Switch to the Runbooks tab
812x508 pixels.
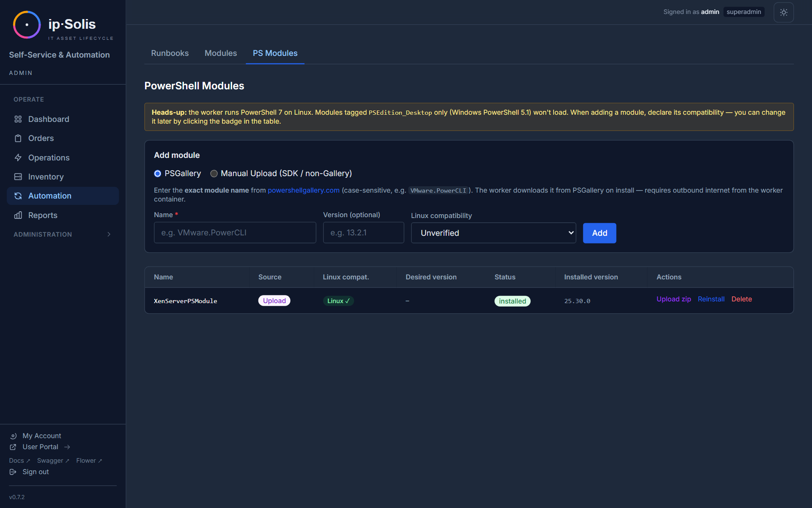[170, 53]
